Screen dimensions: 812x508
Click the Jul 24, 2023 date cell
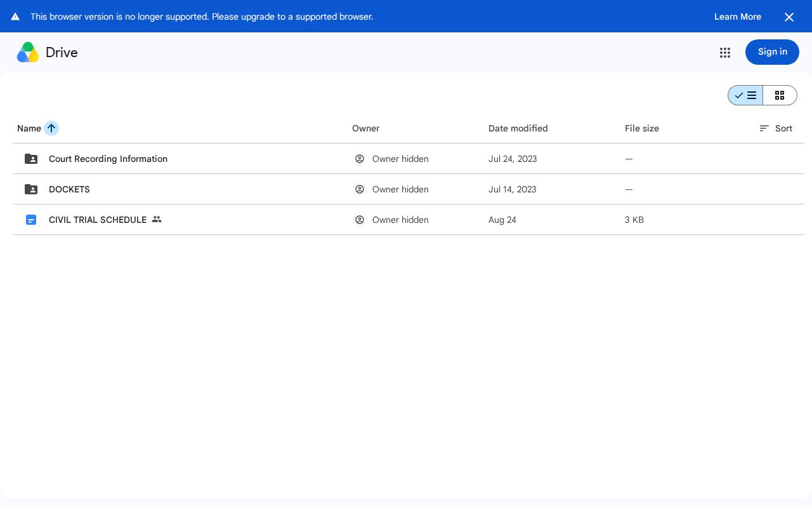pyautogui.click(x=513, y=159)
